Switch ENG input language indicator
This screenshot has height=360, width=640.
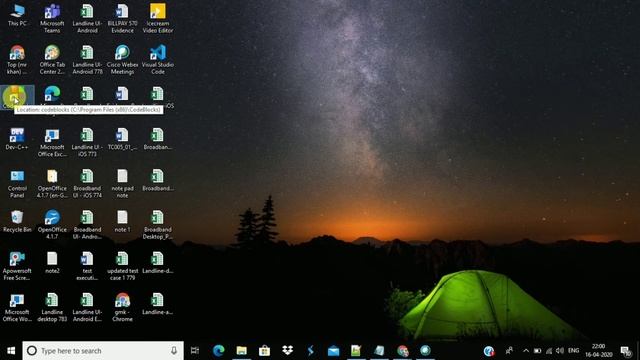coord(573,351)
